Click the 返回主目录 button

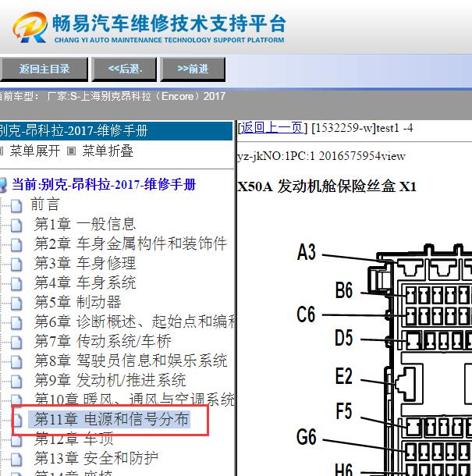pos(44,69)
